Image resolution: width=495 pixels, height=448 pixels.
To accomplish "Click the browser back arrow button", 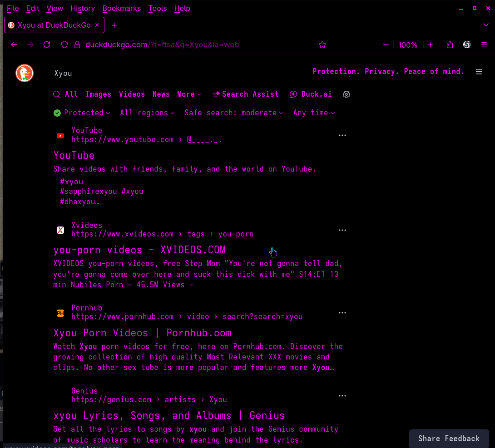I will point(14,44).
